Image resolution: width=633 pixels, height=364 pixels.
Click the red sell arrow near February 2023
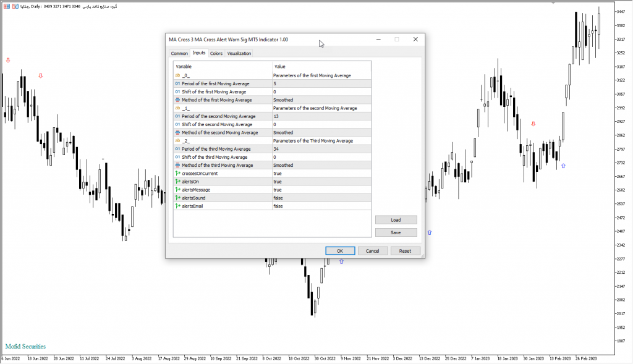(x=533, y=124)
